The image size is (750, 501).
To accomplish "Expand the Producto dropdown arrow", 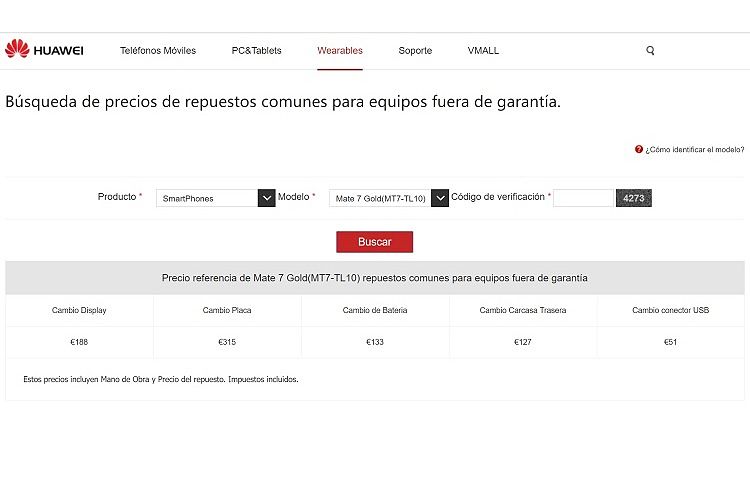I will tap(266, 198).
